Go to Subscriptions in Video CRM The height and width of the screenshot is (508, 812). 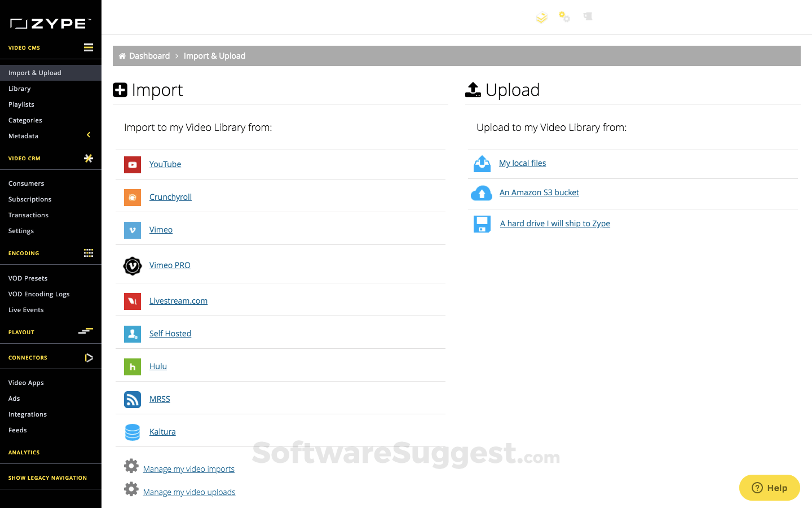pos(30,199)
